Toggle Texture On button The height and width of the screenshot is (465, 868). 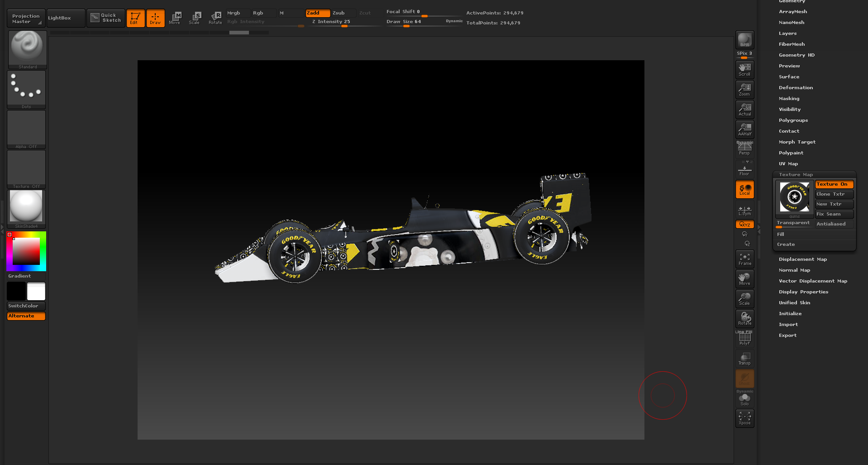click(835, 184)
